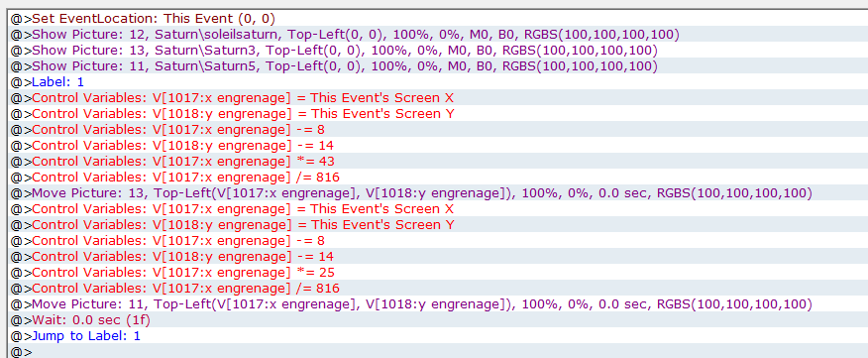Select Show Picture: 13 Saturn\Saturn3 line

(437, 51)
